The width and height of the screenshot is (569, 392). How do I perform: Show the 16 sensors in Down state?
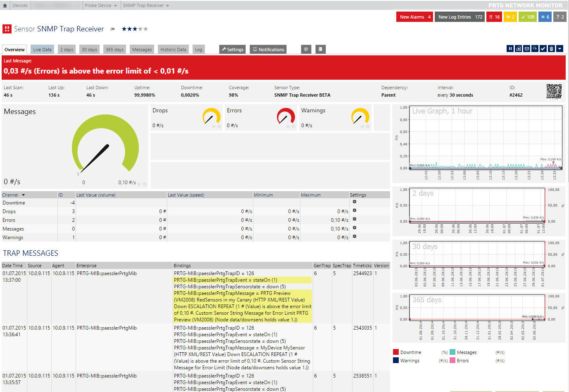point(494,17)
